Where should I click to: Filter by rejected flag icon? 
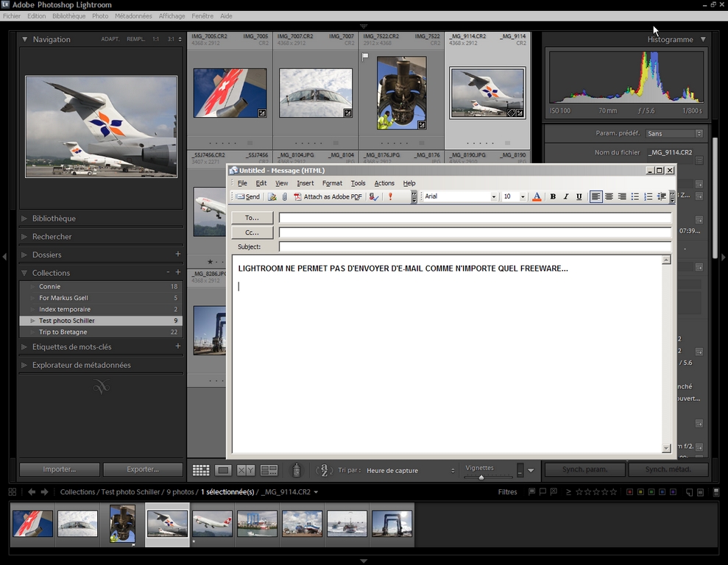[x=554, y=491]
